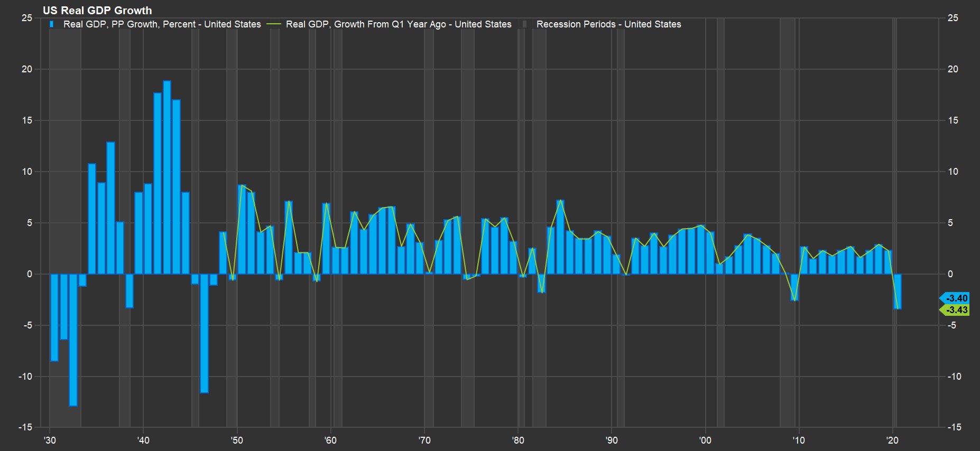Click the deepest negative bar near -13 percent
Screen dimensions: 980x451
point(73,340)
